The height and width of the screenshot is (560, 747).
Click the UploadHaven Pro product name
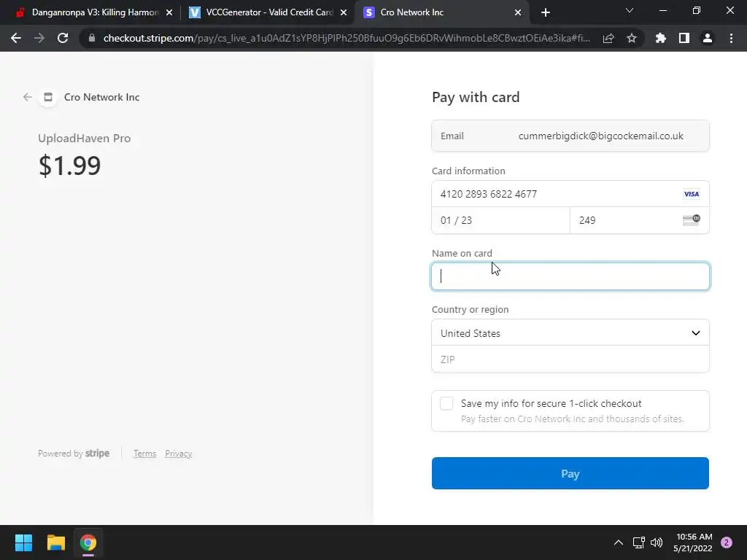85,138
